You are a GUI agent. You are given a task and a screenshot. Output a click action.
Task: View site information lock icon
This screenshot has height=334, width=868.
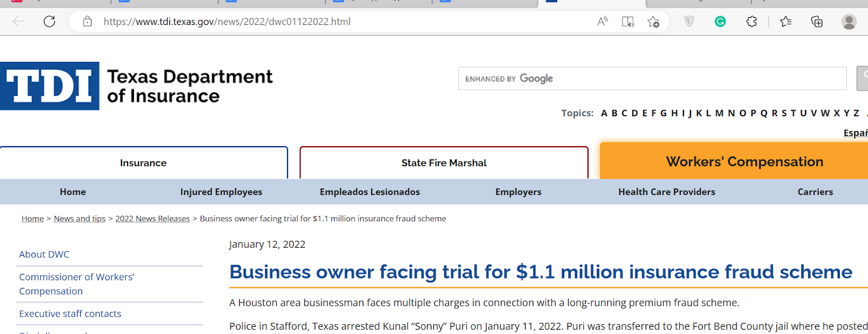pos(87,22)
